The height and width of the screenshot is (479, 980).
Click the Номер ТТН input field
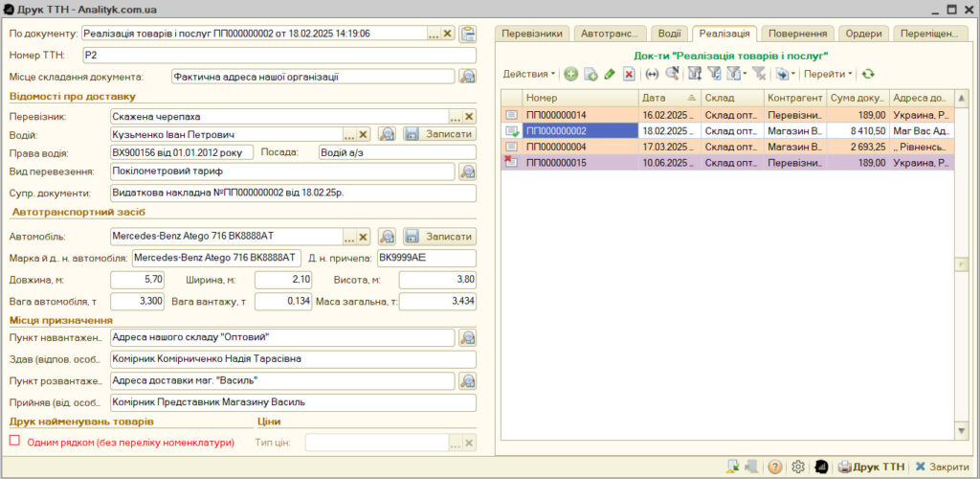(x=278, y=55)
